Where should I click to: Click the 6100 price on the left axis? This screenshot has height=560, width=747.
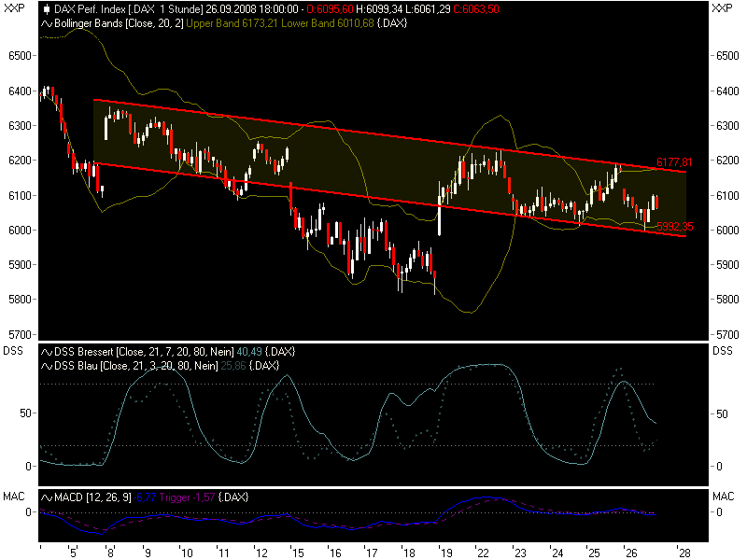[20, 196]
